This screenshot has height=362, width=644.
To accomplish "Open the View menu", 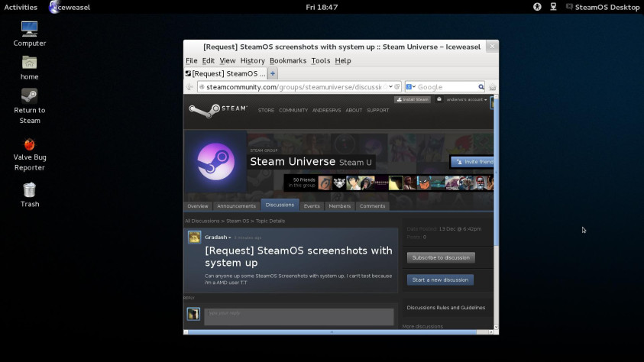I will pyautogui.click(x=227, y=61).
